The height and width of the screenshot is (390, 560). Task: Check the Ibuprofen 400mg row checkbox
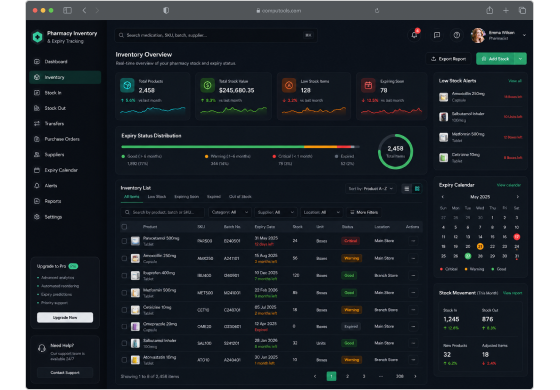(x=124, y=275)
